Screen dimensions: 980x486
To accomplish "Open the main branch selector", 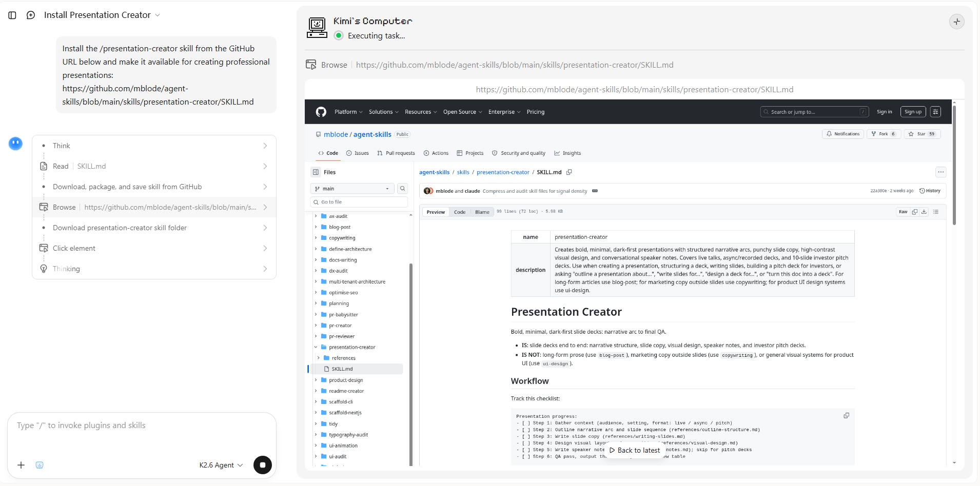I will coord(352,189).
